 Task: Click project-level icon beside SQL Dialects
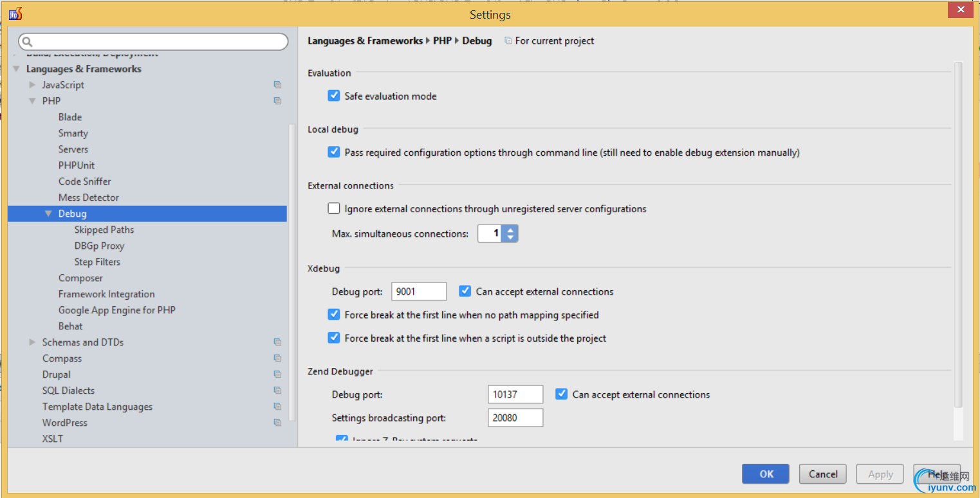(x=277, y=391)
